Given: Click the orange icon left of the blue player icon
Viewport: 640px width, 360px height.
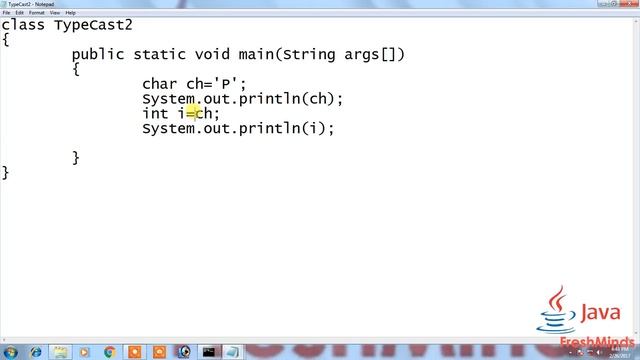Looking at the screenshot, I should [x=159, y=352].
